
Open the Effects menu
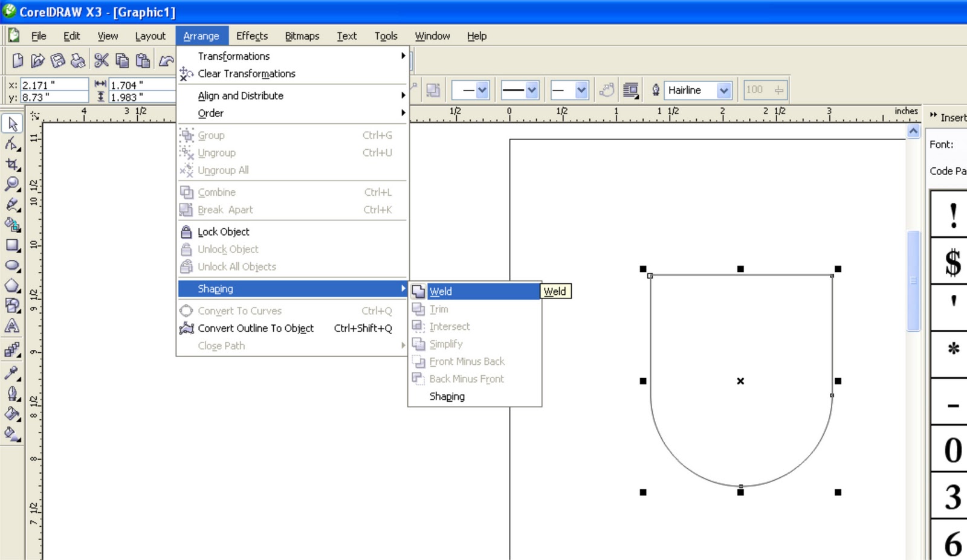point(252,36)
